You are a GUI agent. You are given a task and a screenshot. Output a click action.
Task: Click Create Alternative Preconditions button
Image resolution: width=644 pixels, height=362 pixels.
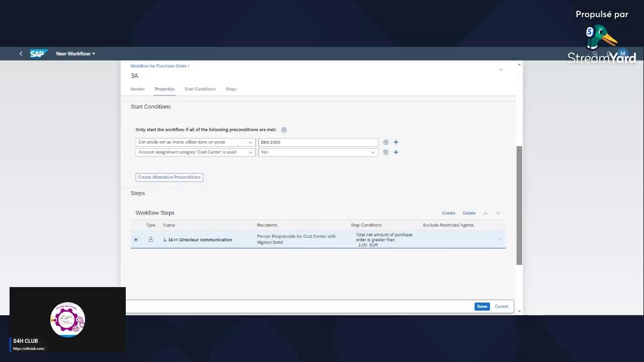169,177
